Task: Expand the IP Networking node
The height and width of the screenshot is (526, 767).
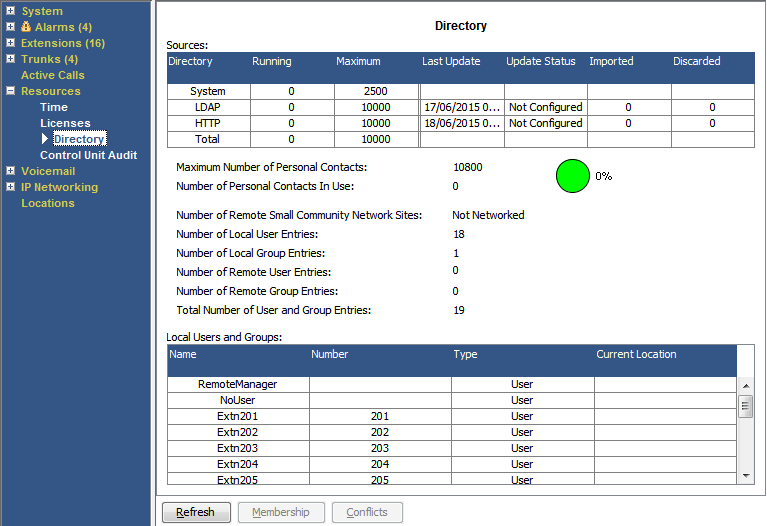Action: pos(10,187)
